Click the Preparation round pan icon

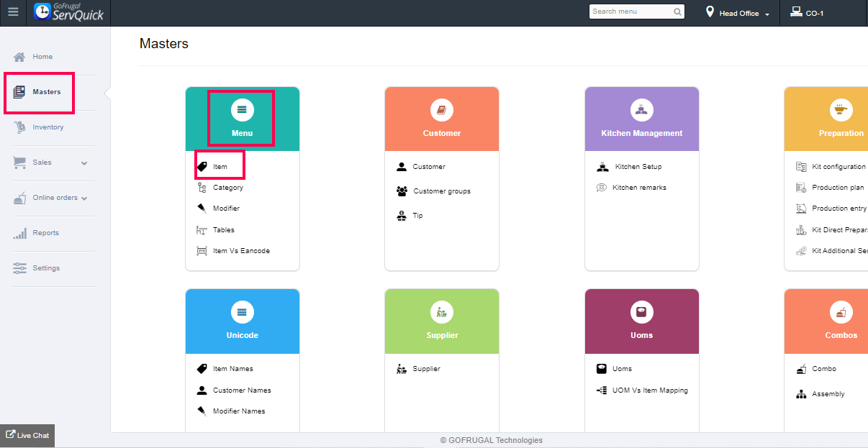pos(841,110)
